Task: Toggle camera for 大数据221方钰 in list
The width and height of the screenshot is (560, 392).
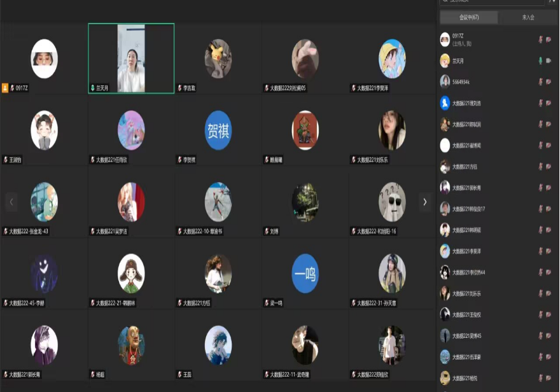Action: tap(549, 166)
